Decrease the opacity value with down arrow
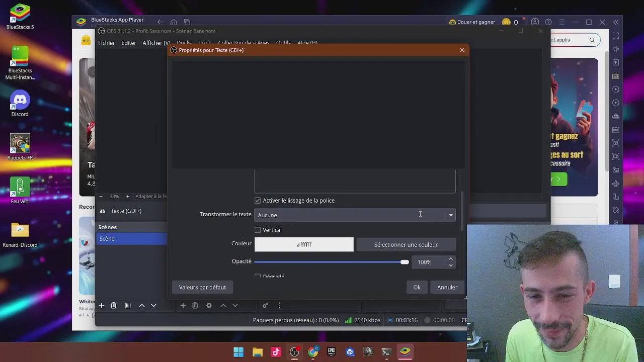The height and width of the screenshot is (362, 644). (x=451, y=265)
